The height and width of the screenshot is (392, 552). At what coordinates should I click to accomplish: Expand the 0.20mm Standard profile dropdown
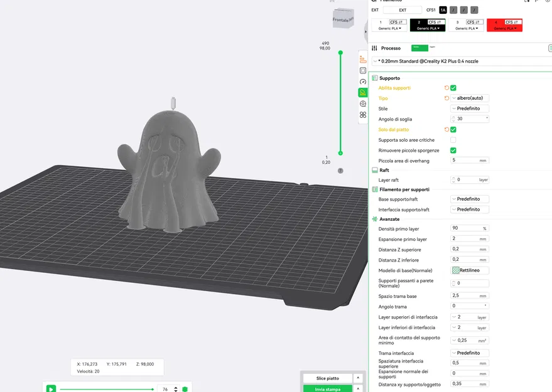click(x=376, y=61)
